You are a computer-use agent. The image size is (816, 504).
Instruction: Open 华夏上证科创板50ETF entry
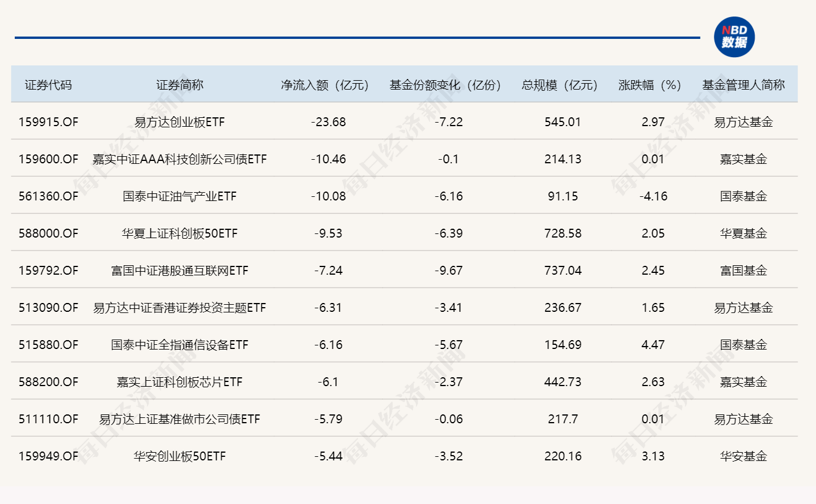coord(179,233)
